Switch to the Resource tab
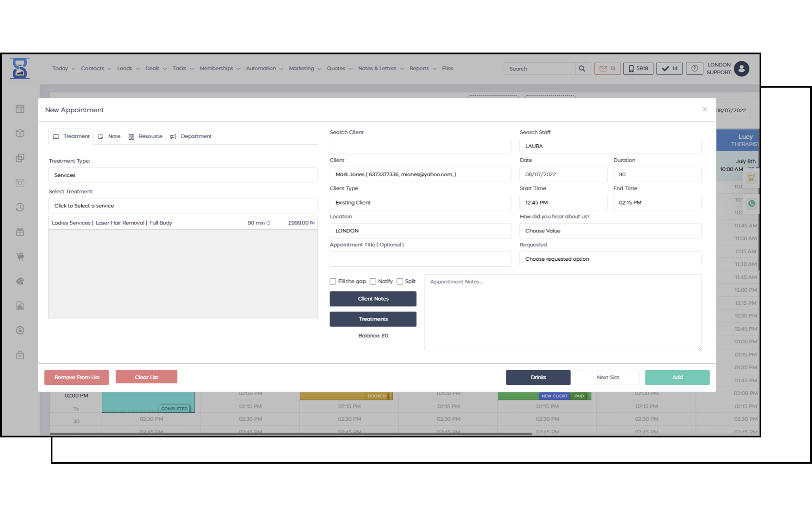The image size is (812, 508). coord(145,136)
